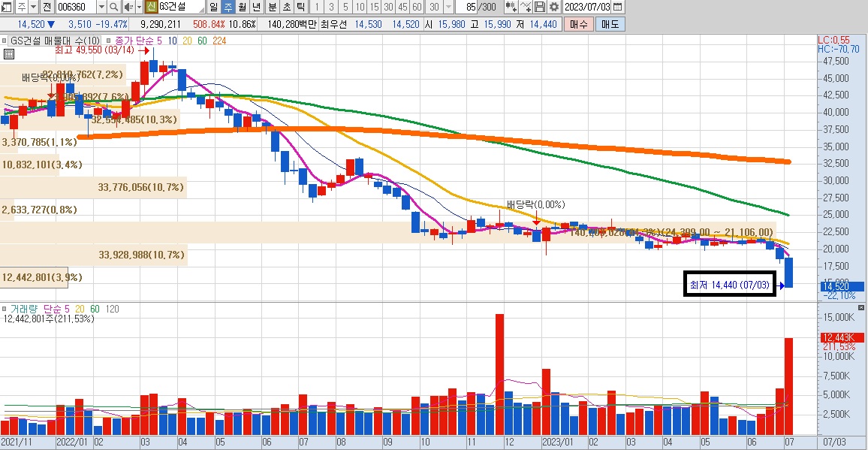This screenshot has height=450, width=868.
Task: Click the GS건설 stock name field
Action: pos(182,7)
